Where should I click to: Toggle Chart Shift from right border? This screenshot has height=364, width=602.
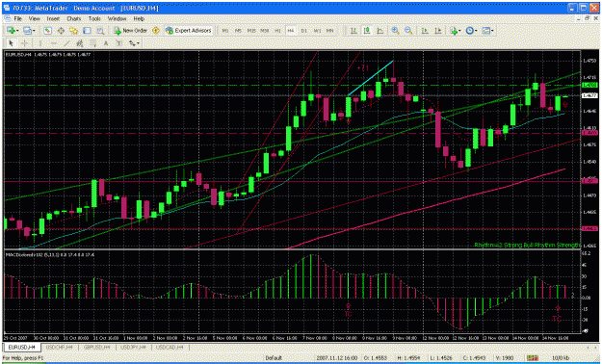(437, 31)
